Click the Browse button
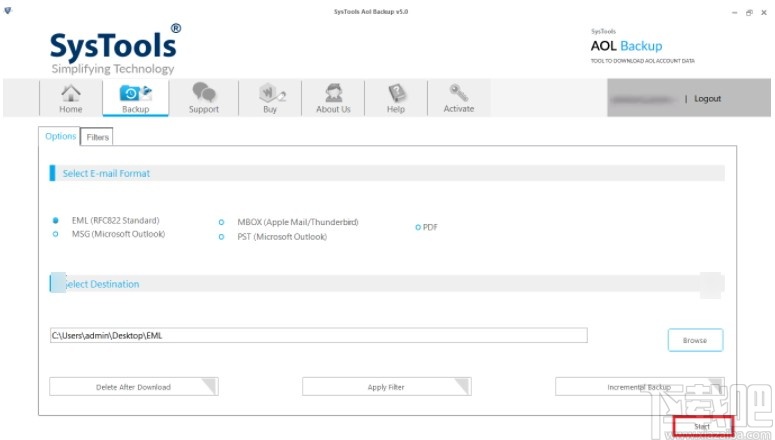Viewport: 775px width, 440px height. [695, 340]
